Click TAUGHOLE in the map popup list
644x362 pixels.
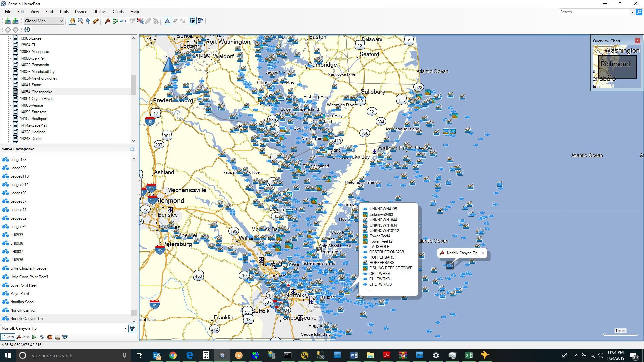pyautogui.click(x=379, y=247)
